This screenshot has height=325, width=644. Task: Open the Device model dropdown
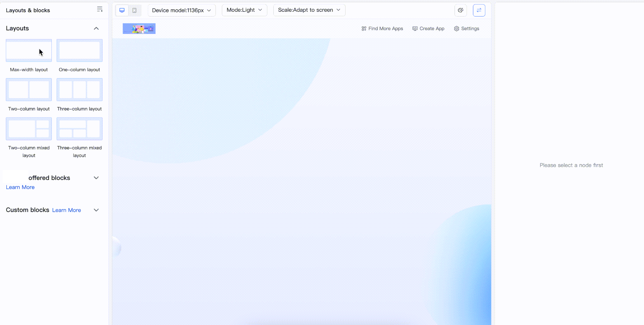182,10
